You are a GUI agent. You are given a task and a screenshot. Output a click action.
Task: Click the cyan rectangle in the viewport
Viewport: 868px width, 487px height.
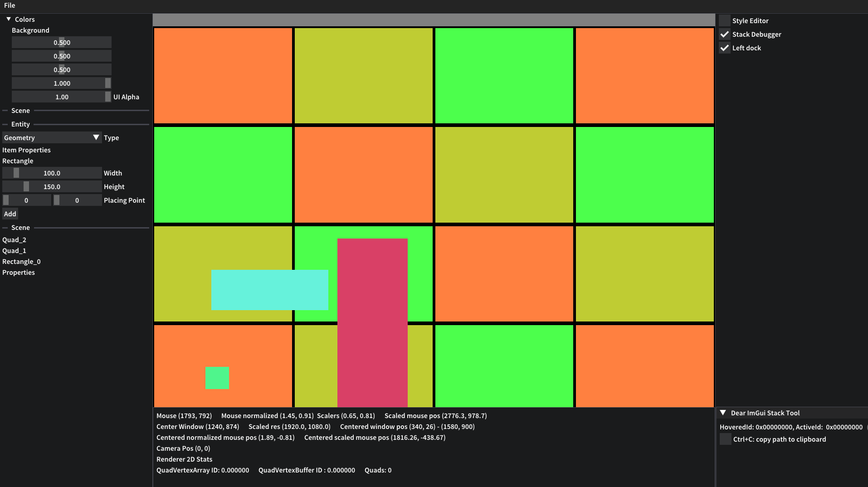point(269,290)
